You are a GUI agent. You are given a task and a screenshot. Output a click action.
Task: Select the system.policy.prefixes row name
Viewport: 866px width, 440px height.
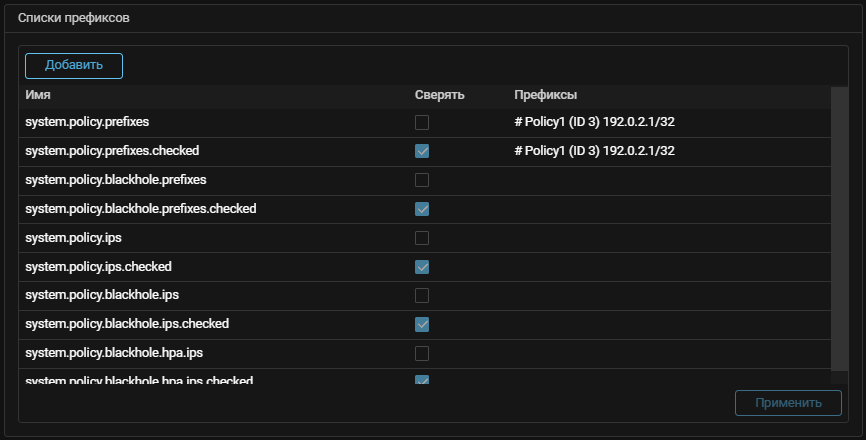click(87, 122)
